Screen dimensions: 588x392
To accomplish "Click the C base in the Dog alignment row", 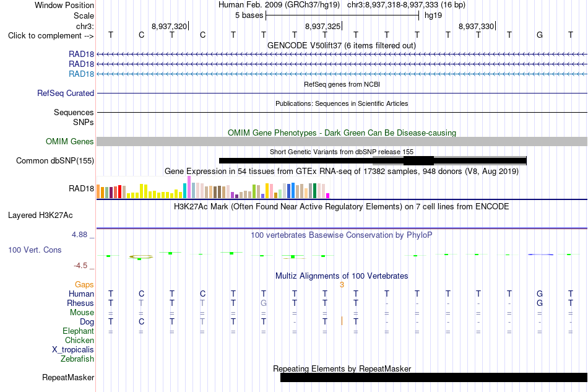I will pyautogui.click(x=141, y=322).
